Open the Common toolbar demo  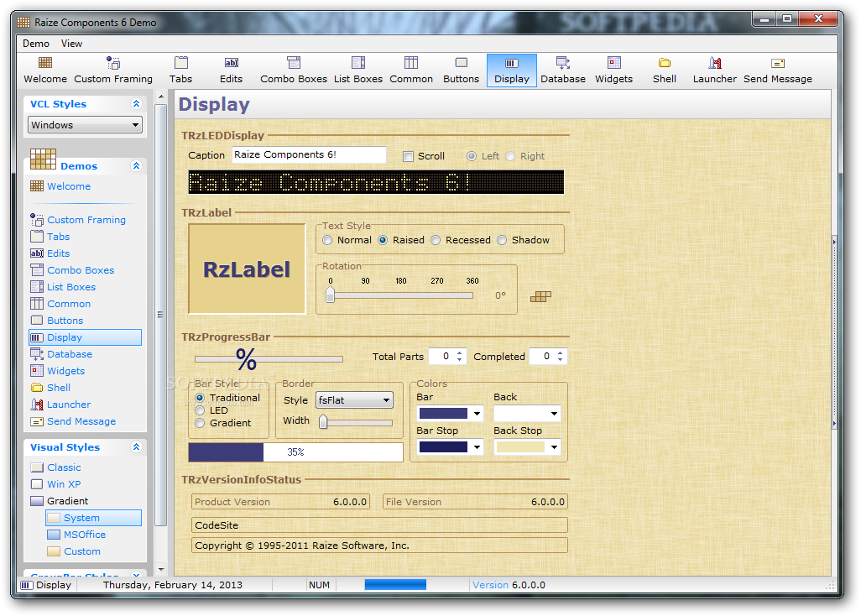pos(411,70)
